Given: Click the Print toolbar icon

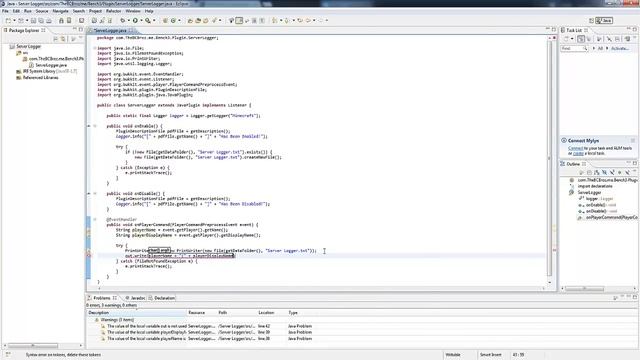Looking at the screenshot, I should point(49,20).
